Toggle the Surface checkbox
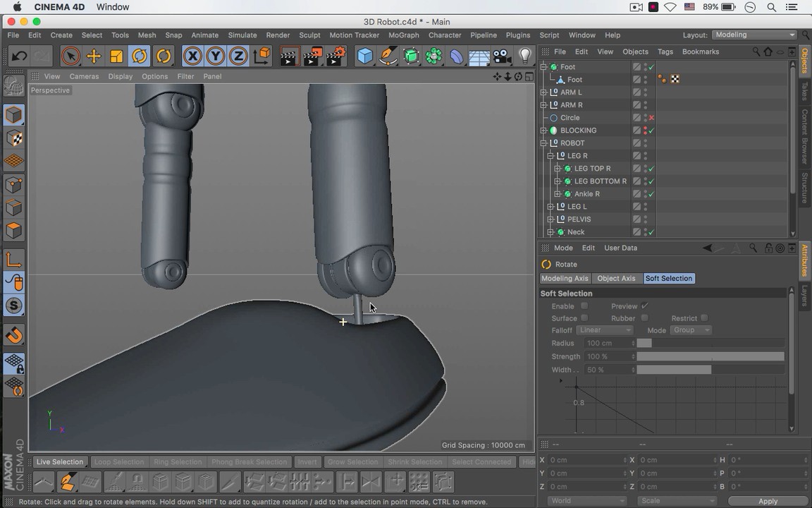The image size is (812, 508). click(584, 318)
